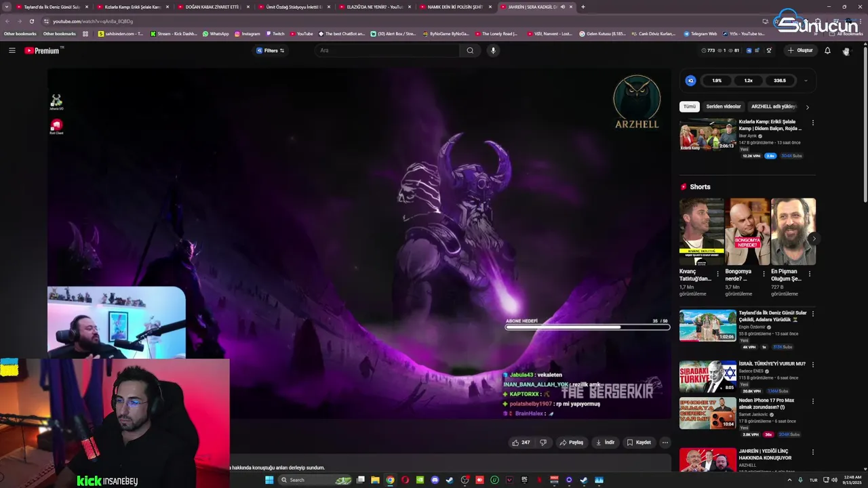Screen dimensions: 868x488
Task: Open File Explorer from the taskbar
Action: (x=375, y=480)
